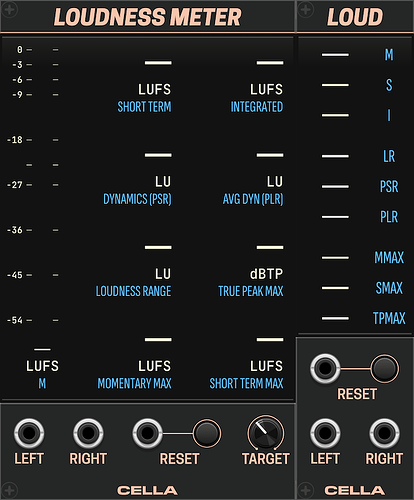Screen dimensions: 414x500
Task: Click top-left screw on Loud panel
Action: coord(306,9)
